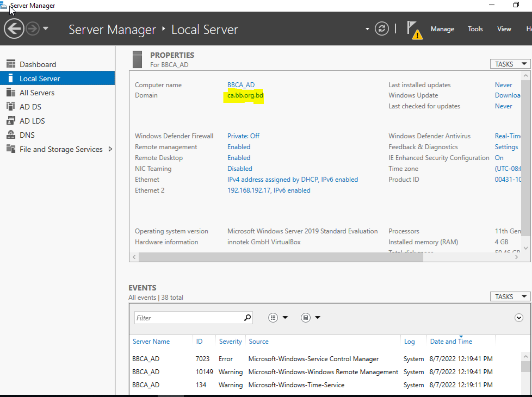The image size is (532, 397).
Task: Open the navigation history dropdown arrow
Action: point(46,29)
